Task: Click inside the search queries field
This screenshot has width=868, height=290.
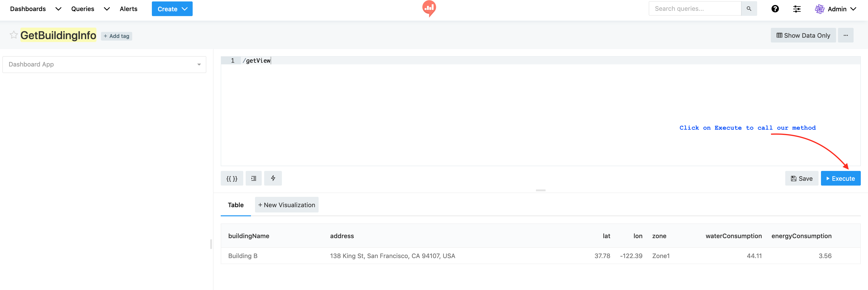Action: click(694, 8)
